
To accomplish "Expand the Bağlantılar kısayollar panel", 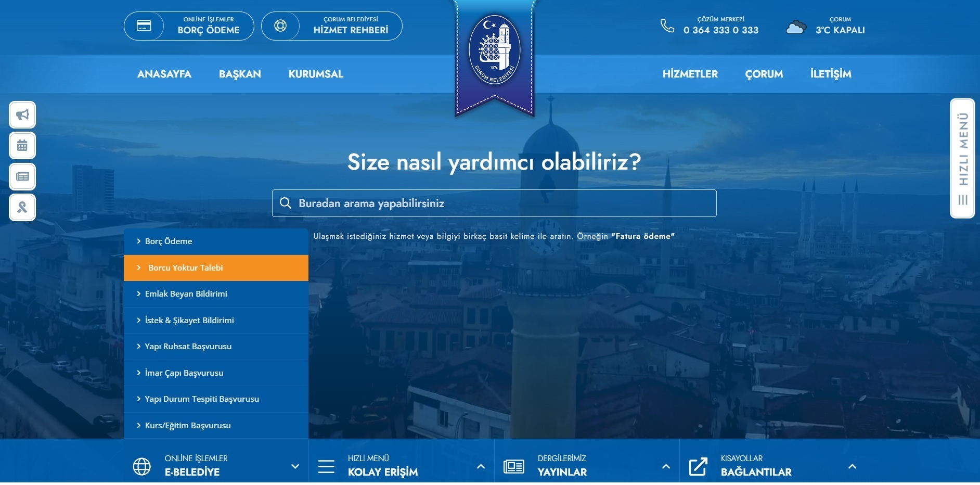I will point(852,466).
